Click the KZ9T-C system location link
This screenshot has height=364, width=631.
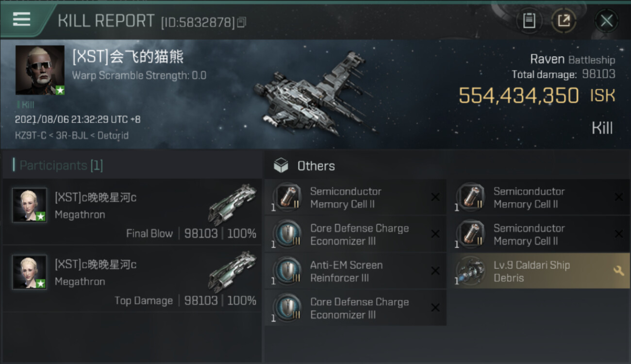point(30,135)
